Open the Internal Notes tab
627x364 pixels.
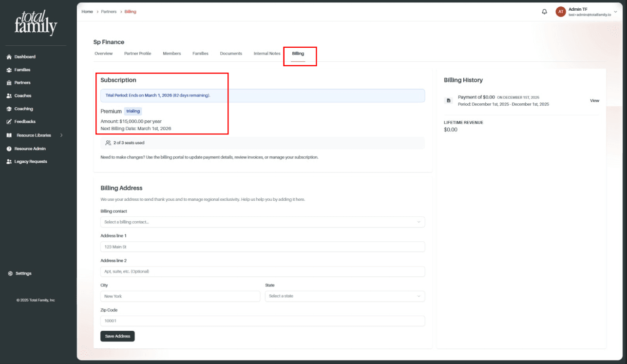267,54
